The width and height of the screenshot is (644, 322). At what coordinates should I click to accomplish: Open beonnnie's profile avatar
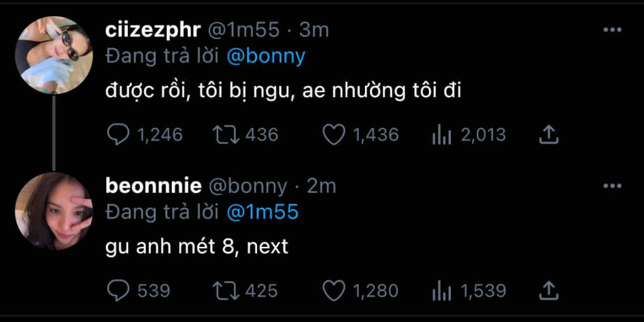click(54, 211)
